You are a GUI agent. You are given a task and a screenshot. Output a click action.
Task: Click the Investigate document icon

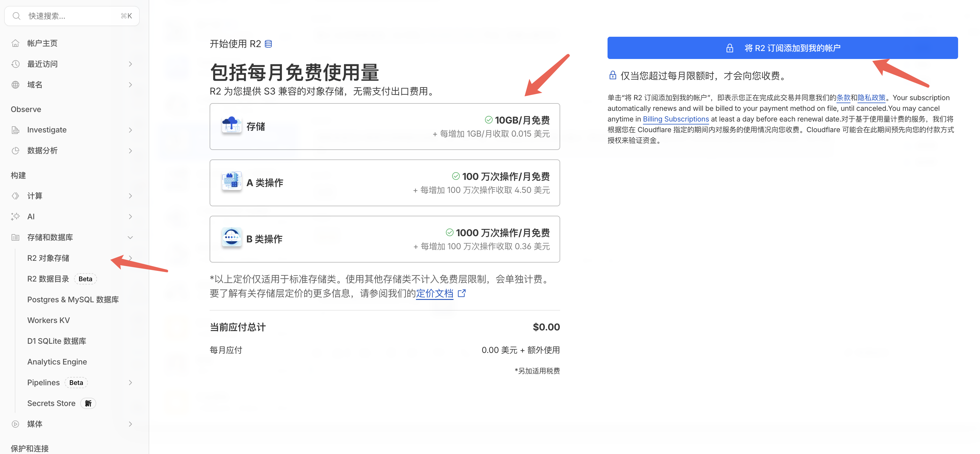pos(15,130)
